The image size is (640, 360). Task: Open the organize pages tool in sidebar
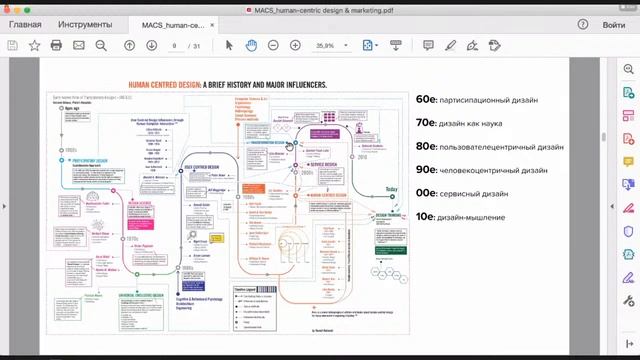(629, 116)
